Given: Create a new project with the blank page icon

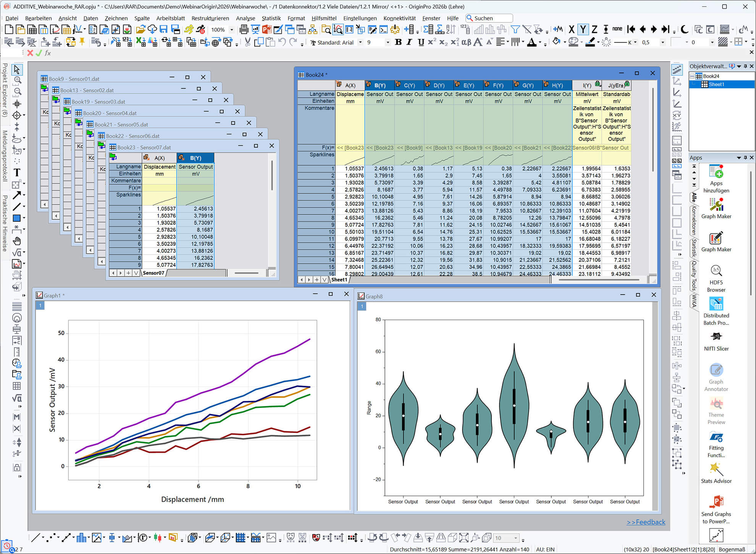Looking at the screenshot, I should 9,29.
